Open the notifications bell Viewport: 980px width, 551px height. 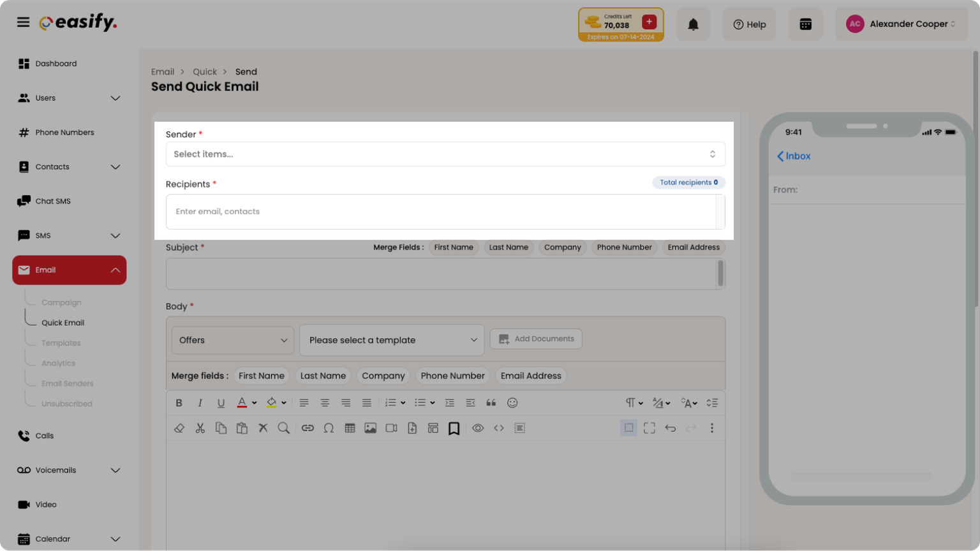(x=693, y=24)
